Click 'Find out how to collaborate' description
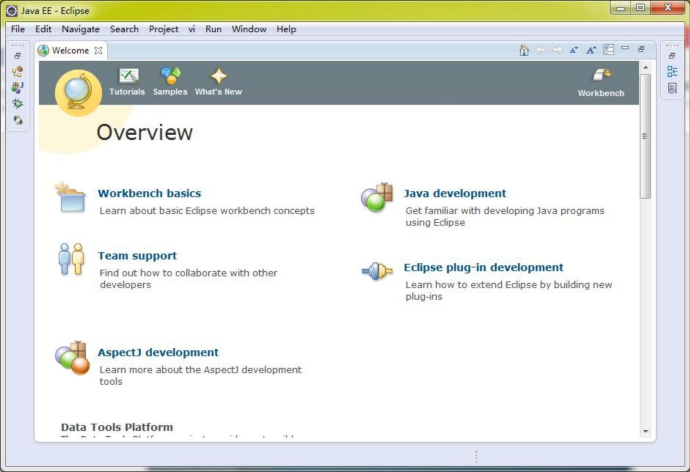This screenshot has height=472, width=690. (188, 278)
